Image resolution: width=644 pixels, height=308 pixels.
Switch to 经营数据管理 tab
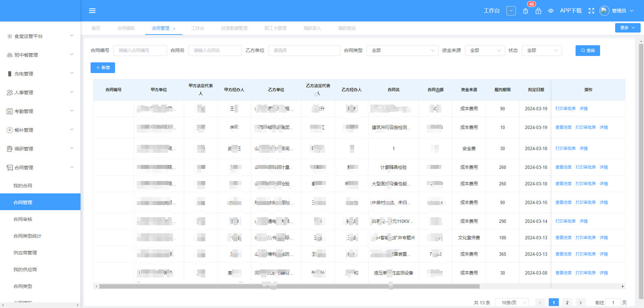234,28
